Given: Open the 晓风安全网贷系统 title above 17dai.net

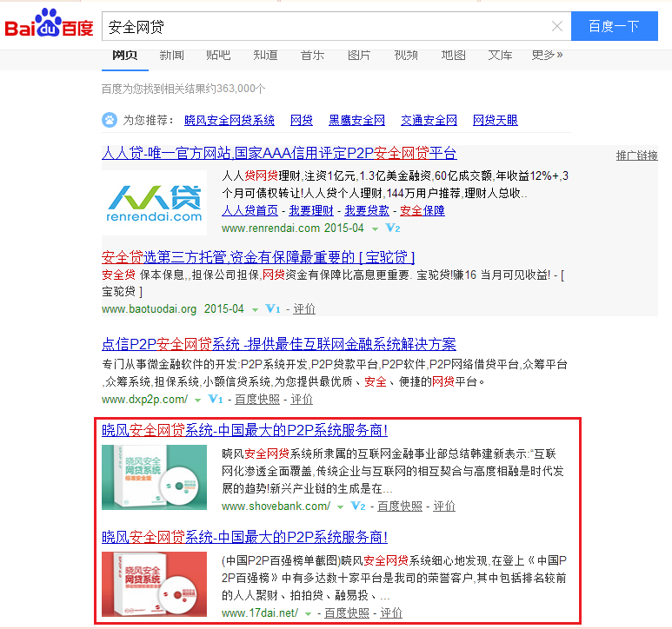Looking at the screenshot, I should (244, 537).
